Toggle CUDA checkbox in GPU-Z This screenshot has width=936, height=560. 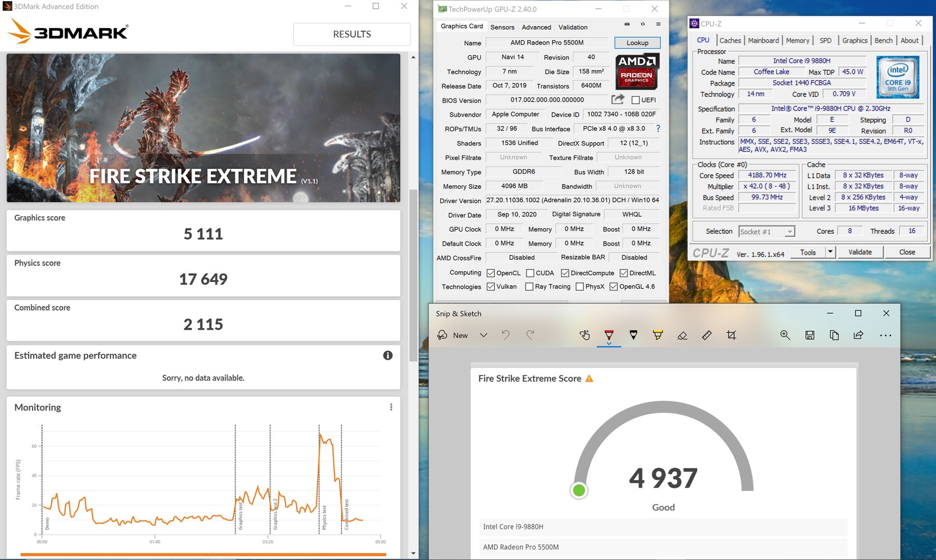click(530, 273)
